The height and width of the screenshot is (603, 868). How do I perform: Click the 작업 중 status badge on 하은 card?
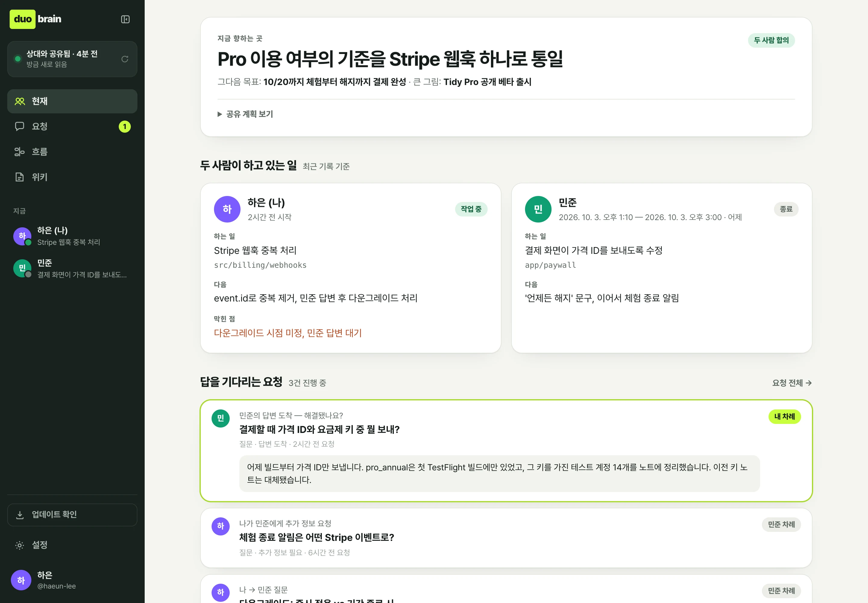(471, 209)
